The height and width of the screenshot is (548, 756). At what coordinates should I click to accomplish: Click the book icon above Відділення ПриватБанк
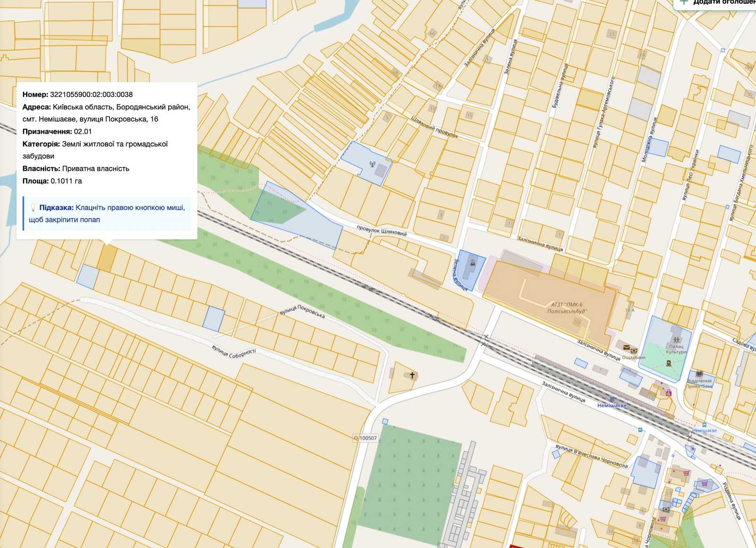coord(699,374)
